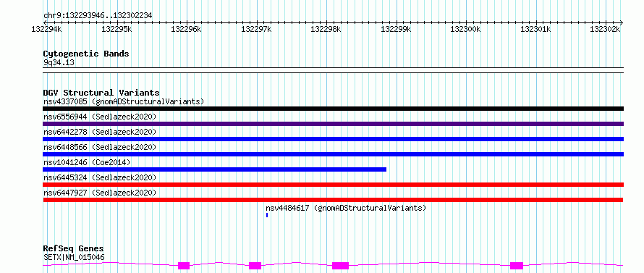This screenshot has height=273, width=644.
Task: Click the ruler arrowhead at right end
Action: point(621,22)
